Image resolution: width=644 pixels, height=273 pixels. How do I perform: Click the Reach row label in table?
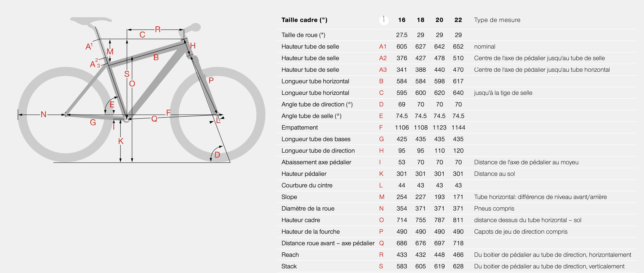click(x=290, y=255)
